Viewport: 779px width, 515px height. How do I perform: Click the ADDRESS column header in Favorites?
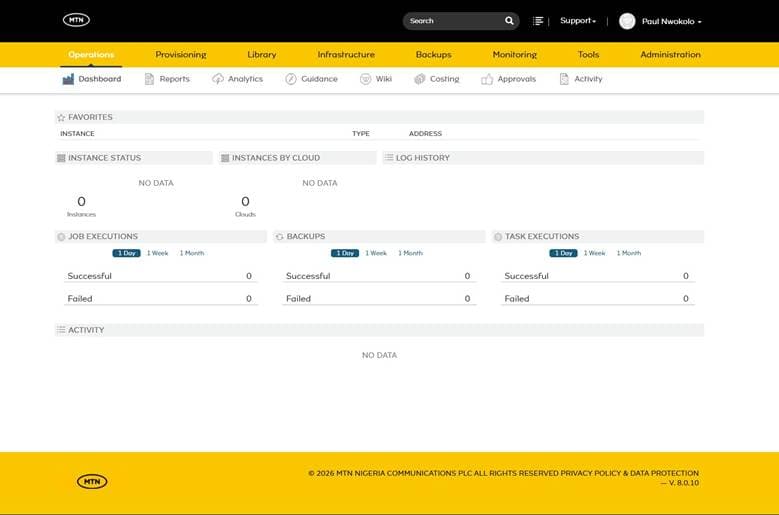(425, 134)
